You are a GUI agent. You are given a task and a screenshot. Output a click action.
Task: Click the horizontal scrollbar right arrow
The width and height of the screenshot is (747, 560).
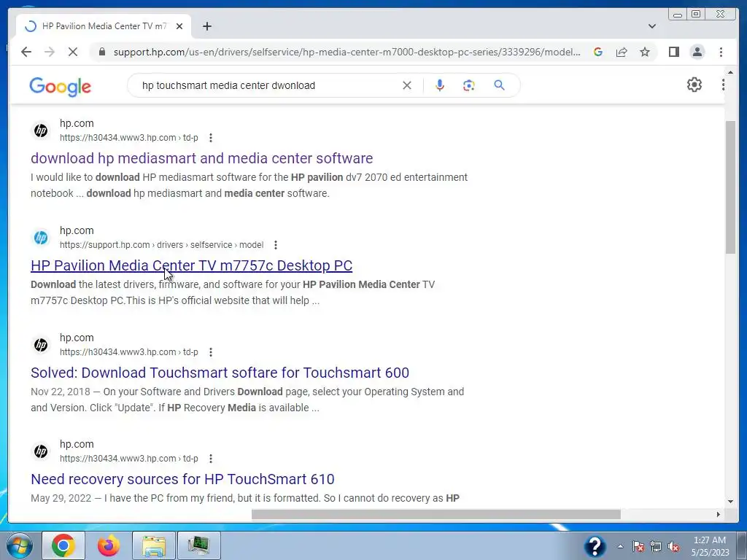[x=718, y=514]
